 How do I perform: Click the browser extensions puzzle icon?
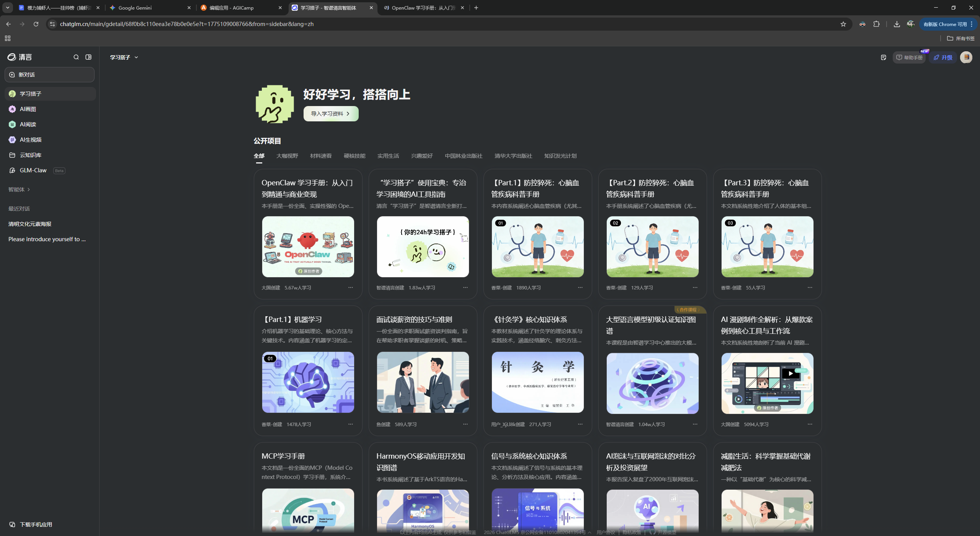point(876,24)
